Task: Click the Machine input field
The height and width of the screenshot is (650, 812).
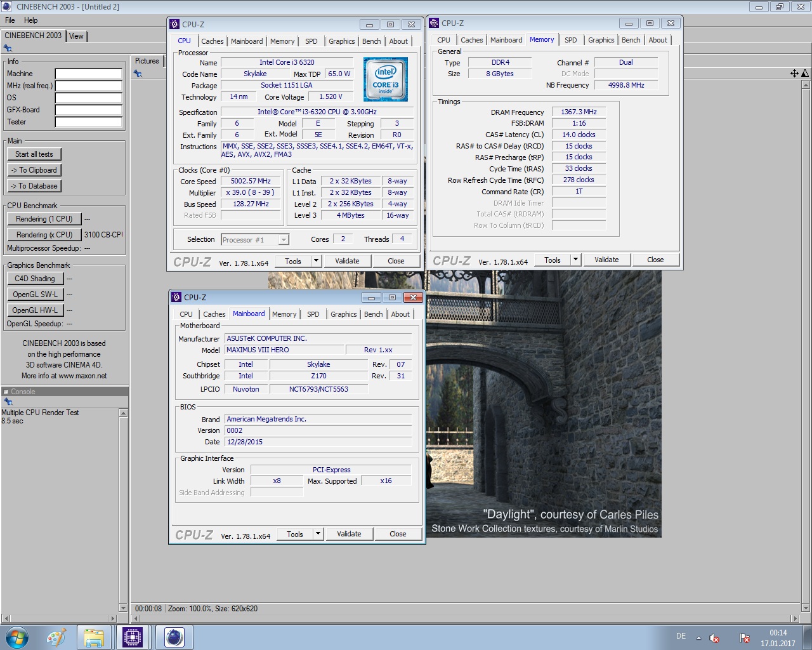Action: (89, 74)
